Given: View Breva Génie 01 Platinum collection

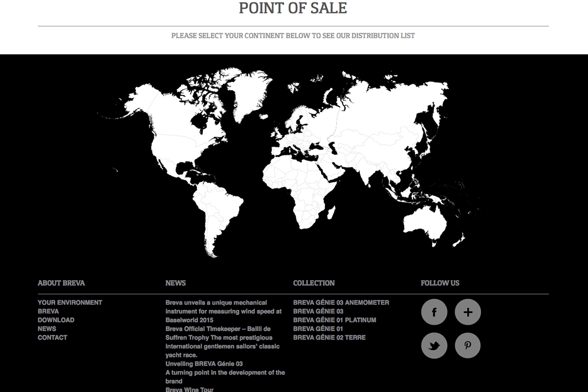Looking at the screenshot, I should click(x=335, y=320).
